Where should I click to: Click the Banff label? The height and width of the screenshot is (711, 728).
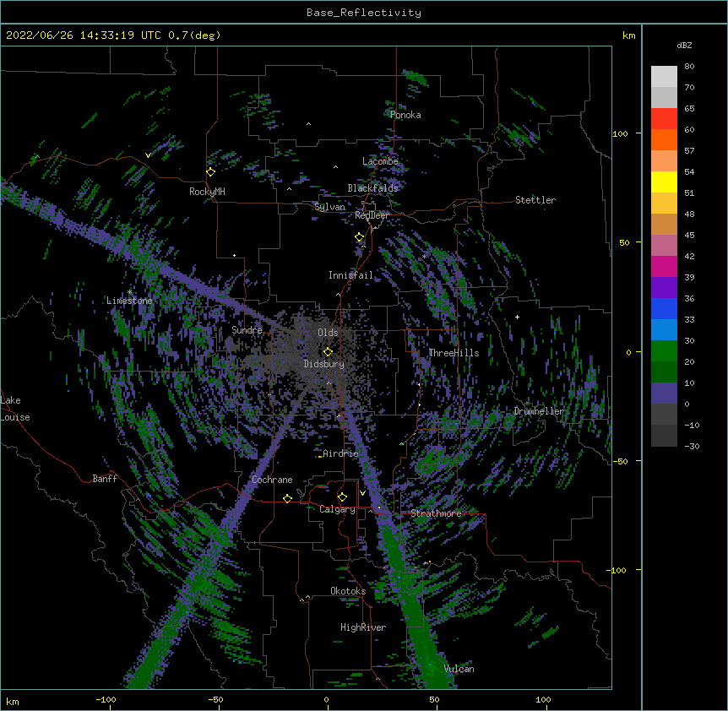[x=105, y=479]
